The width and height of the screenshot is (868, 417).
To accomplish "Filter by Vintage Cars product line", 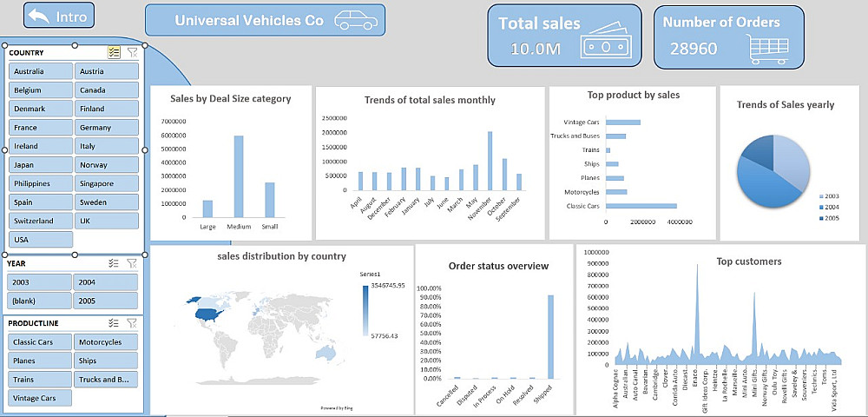I will point(39,398).
